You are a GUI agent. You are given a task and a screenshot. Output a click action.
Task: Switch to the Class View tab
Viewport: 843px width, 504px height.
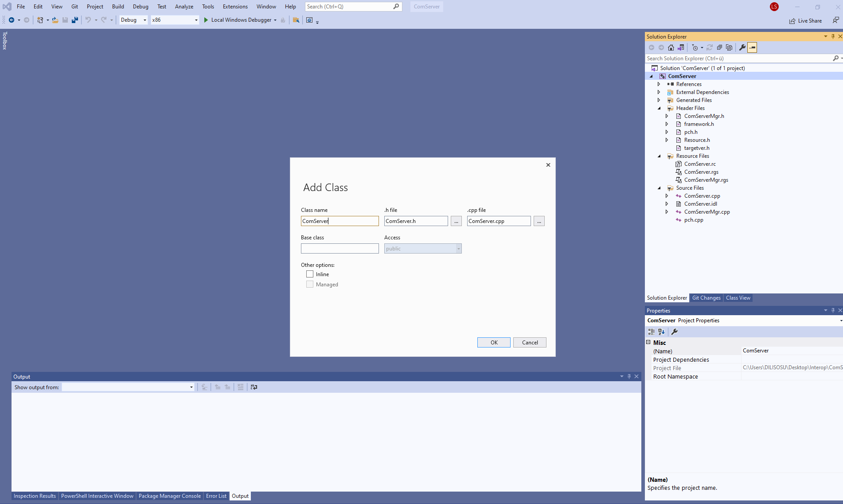(738, 298)
